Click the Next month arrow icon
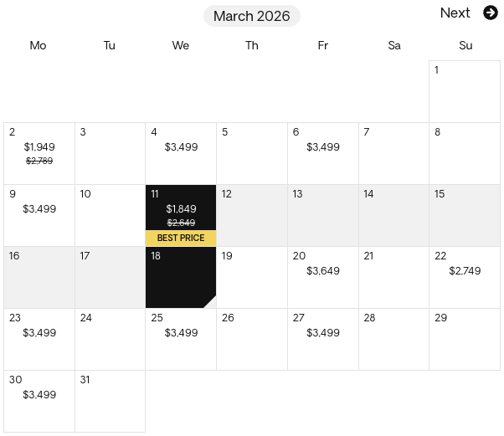 490,13
